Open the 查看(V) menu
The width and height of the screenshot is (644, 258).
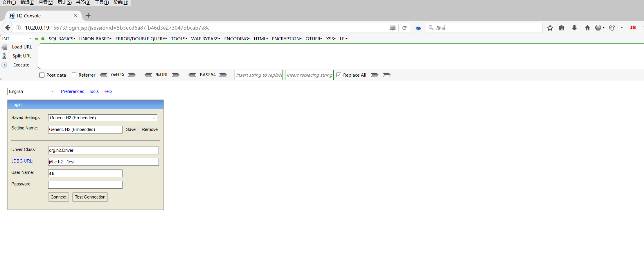click(46, 2)
